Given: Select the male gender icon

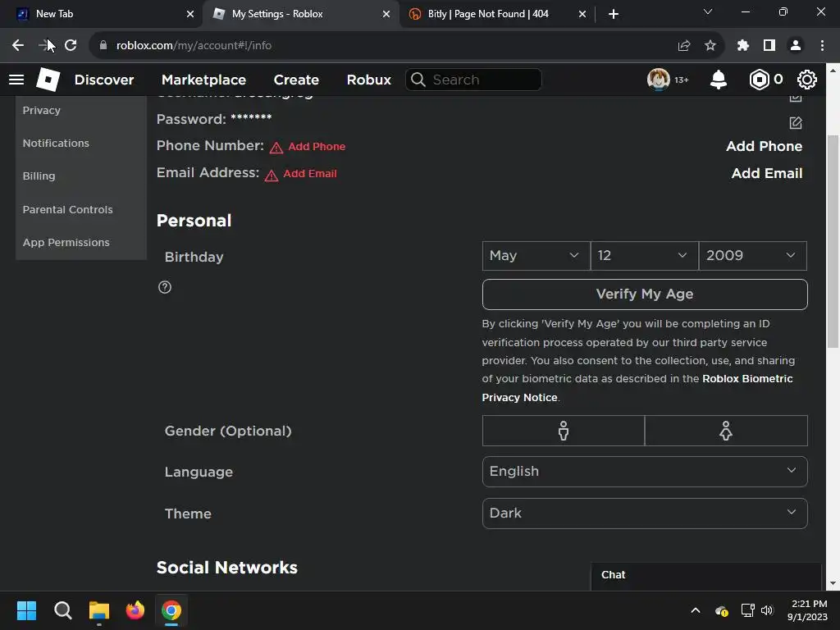Looking at the screenshot, I should click(x=563, y=431).
